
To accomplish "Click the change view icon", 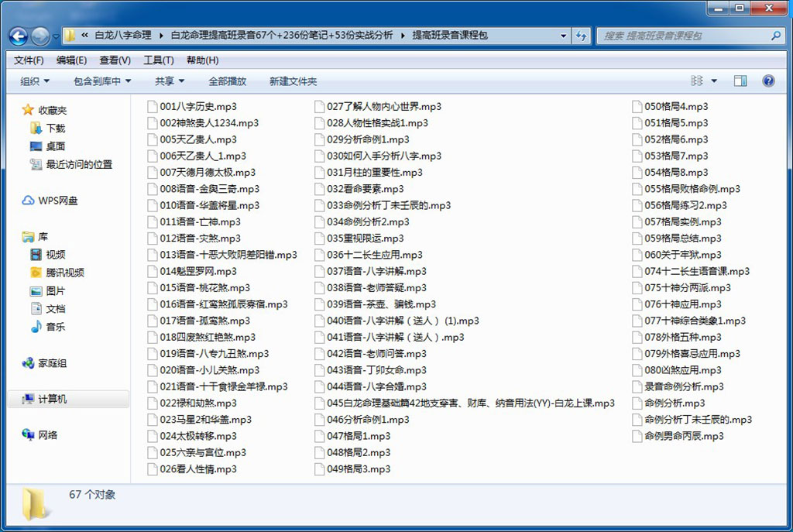I will click(697, 81).
